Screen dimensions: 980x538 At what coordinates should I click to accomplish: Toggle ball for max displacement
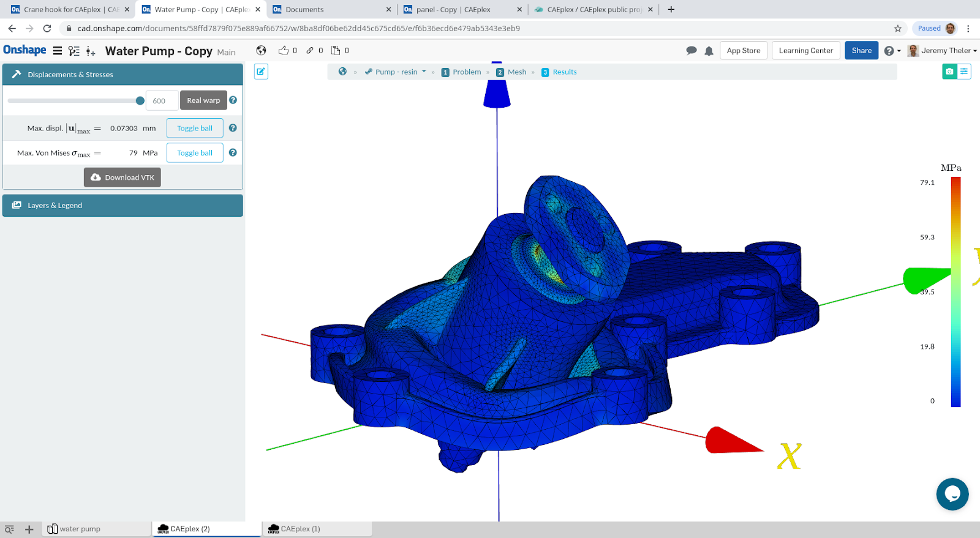(x=195, y=129)
